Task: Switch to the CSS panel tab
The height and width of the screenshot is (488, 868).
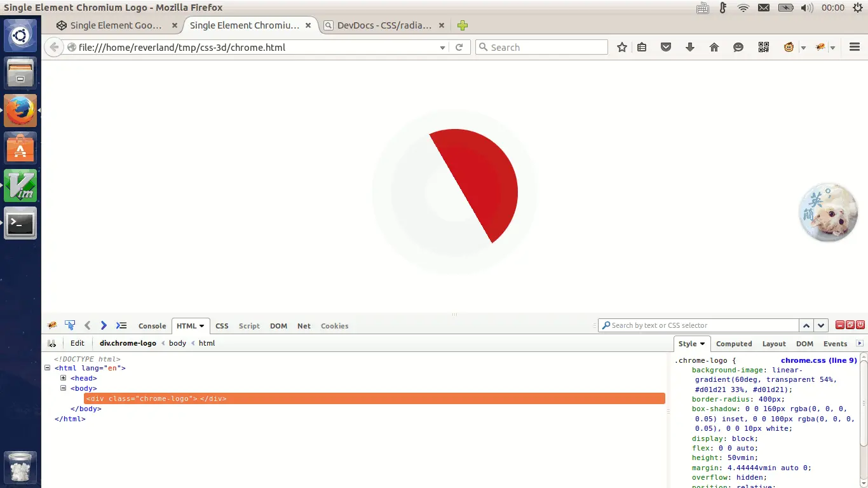Action: click(x=222, y=326)
